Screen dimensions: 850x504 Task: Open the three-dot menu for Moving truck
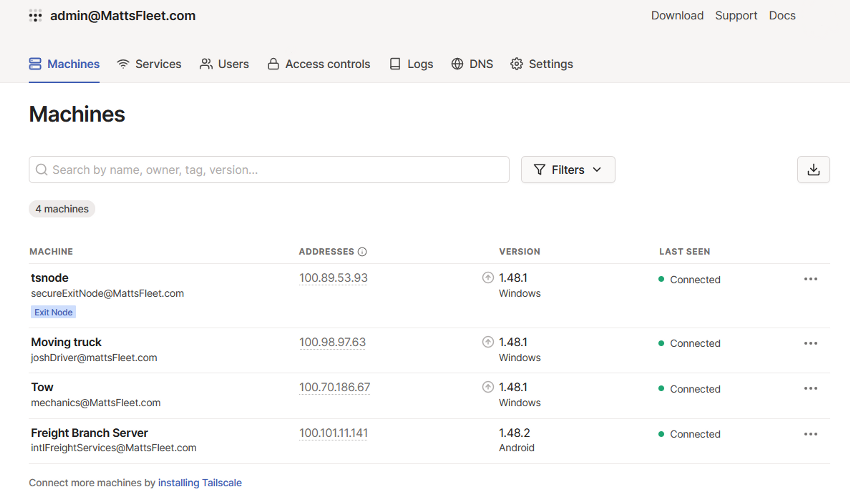coord(810,343)
